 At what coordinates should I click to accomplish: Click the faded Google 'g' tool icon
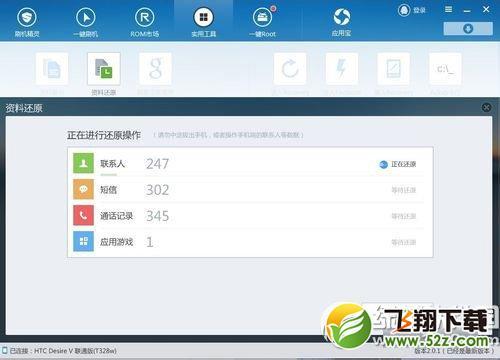click(155, 69)
